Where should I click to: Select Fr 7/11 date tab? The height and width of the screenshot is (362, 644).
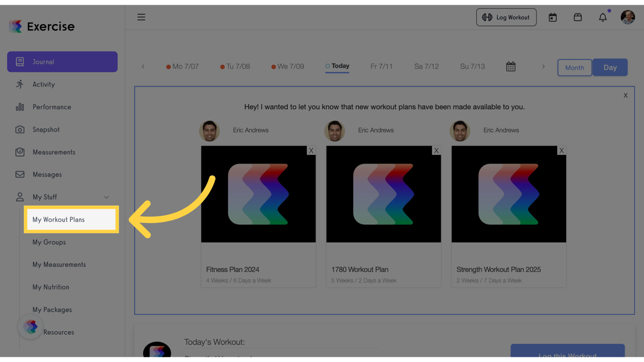[381, 66]
